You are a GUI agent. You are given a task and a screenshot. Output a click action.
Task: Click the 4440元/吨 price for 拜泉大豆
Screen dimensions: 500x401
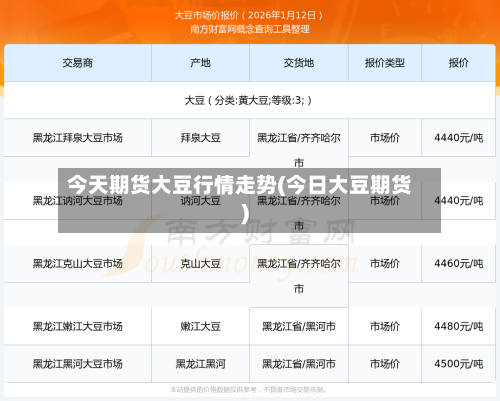pyautogui.click(x=459, y=138)
